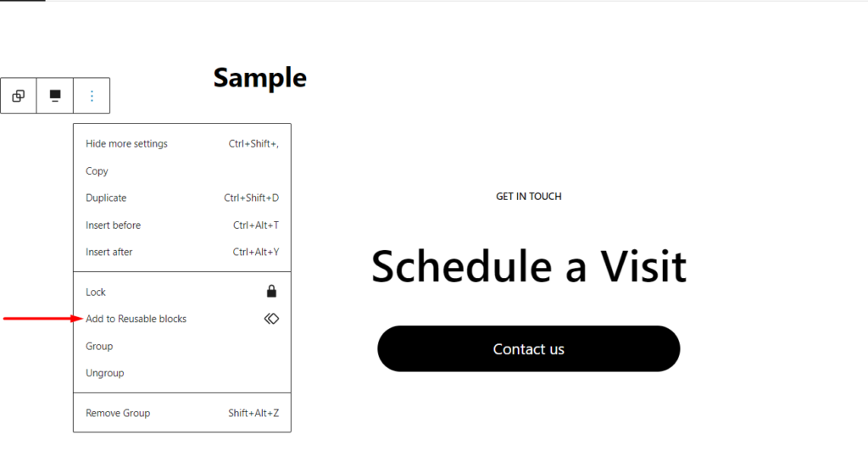Click the Ctrl+Shift+D shortcut label
This screenshot has height=462, width=868.
point(251,198)
